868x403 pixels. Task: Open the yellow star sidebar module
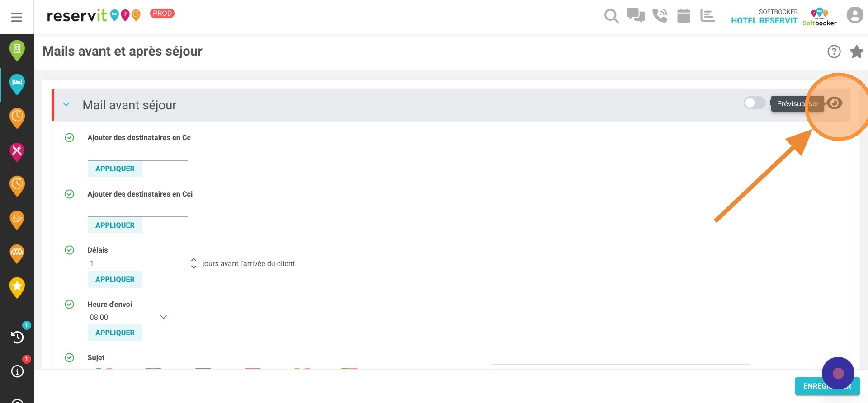pyautogui.click(x=17, y=287)
